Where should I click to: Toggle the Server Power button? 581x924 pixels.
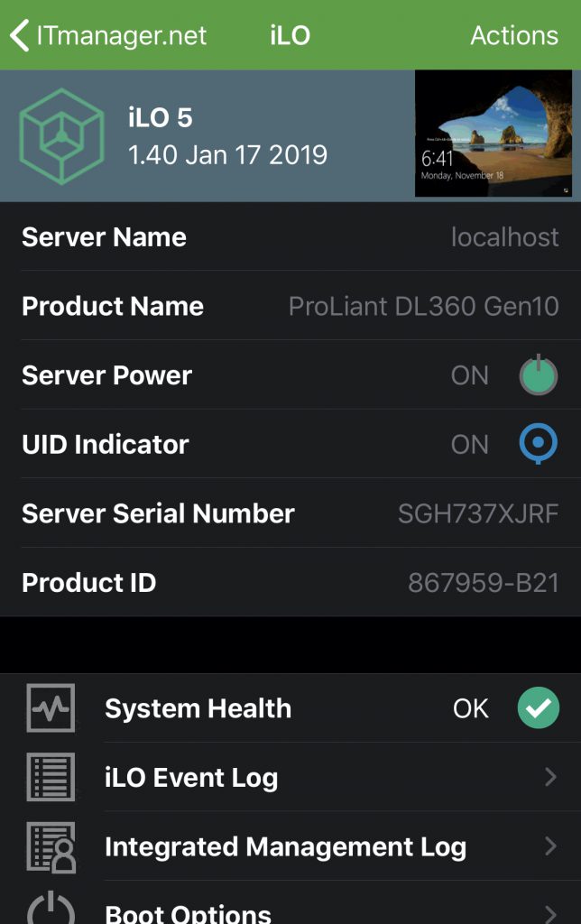point(538,374)
